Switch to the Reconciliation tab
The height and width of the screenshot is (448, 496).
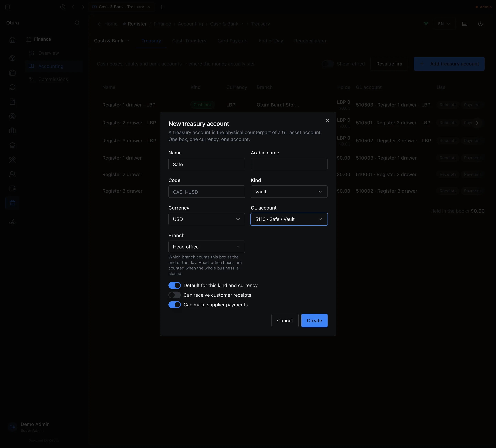click(310, 41)
